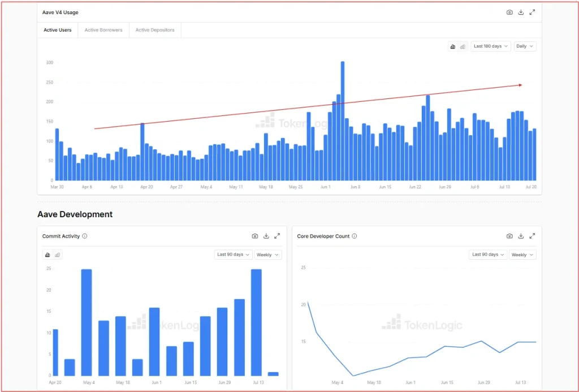Open the Last 180 days range dropdown
This screenshot has height=392, width=579.
pos(491,46)
